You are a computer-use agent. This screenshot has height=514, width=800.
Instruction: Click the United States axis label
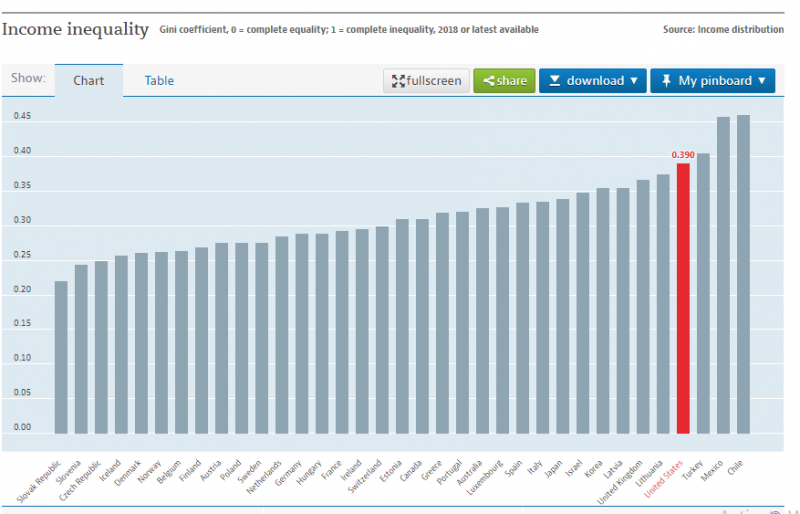click(x=665, y=475)
